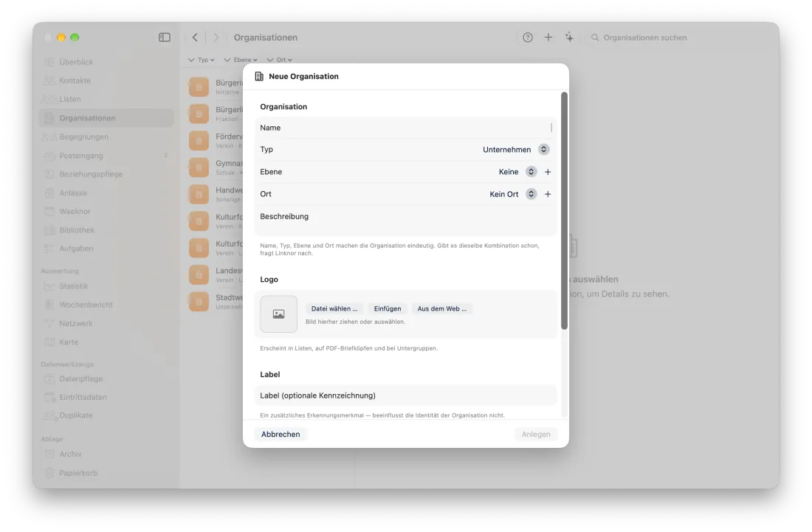Click the plus next to Ort
812x532 pixels.
point(548,194)
